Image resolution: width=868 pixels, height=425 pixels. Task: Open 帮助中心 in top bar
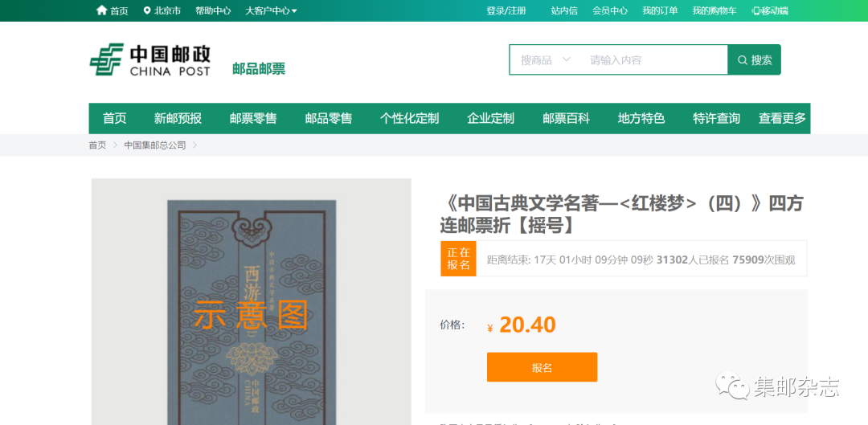pyautogui.click(x=213, y=10)
